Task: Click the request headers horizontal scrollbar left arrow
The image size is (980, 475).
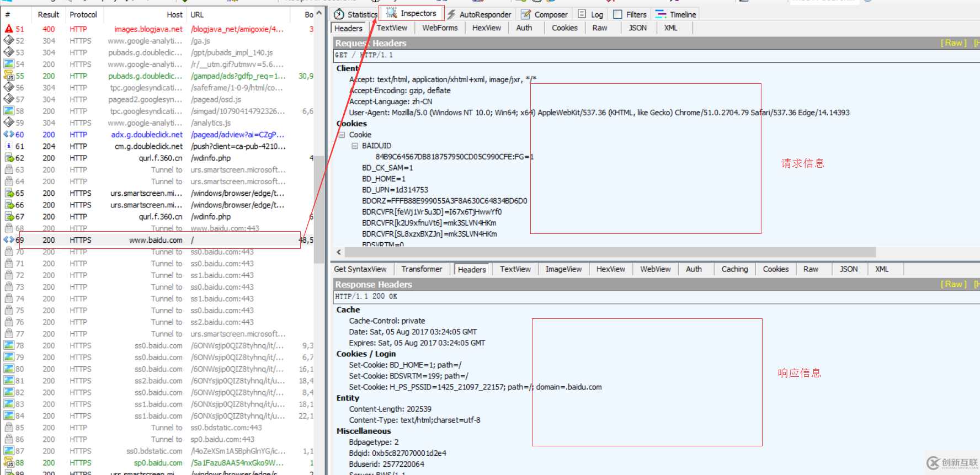Action: pyautogui.click(x=339, y=252)
